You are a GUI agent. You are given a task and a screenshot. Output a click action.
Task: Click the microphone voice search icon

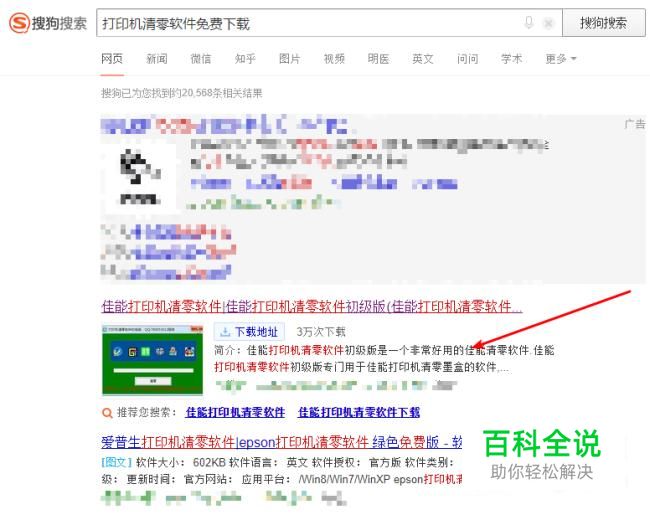tap(529, 22)
